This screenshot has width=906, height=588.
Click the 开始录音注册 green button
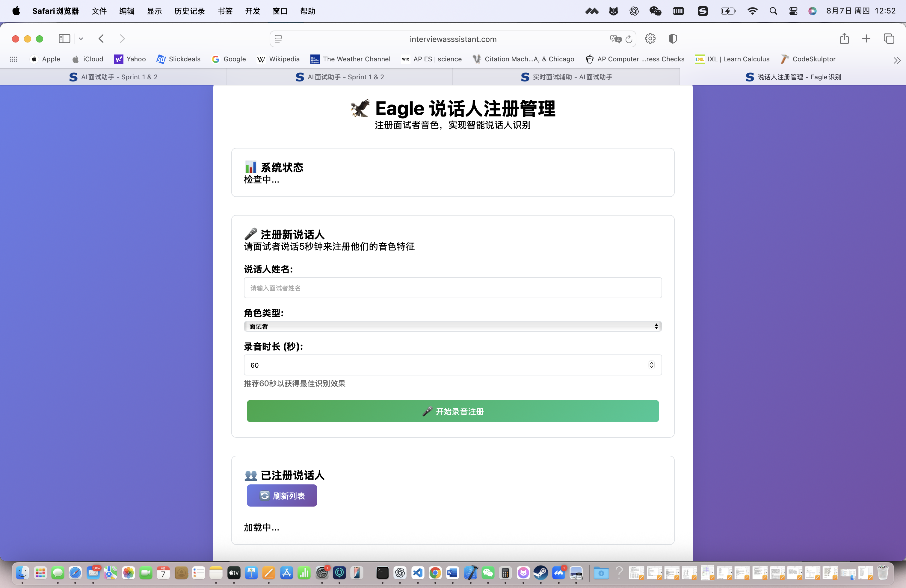[x=453, y=411]
